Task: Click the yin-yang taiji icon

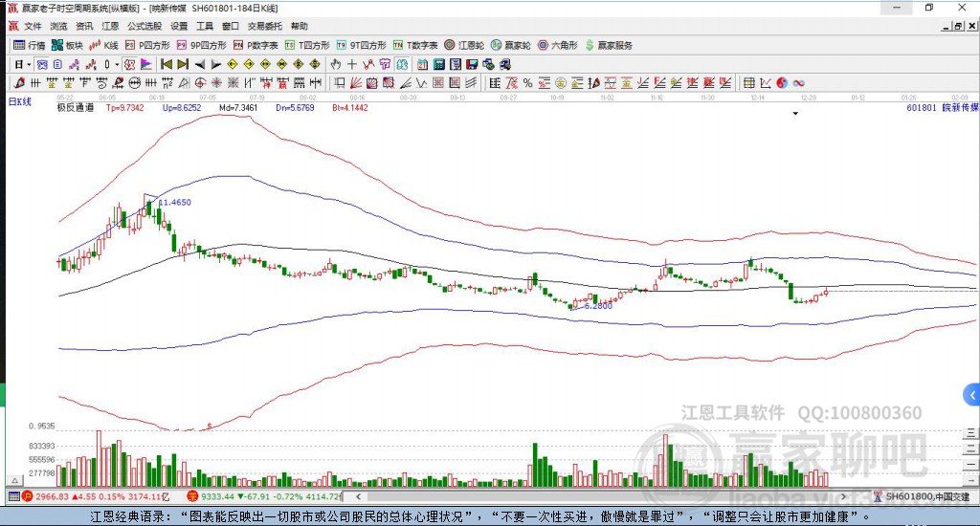Action: click(x=781, y=83)
